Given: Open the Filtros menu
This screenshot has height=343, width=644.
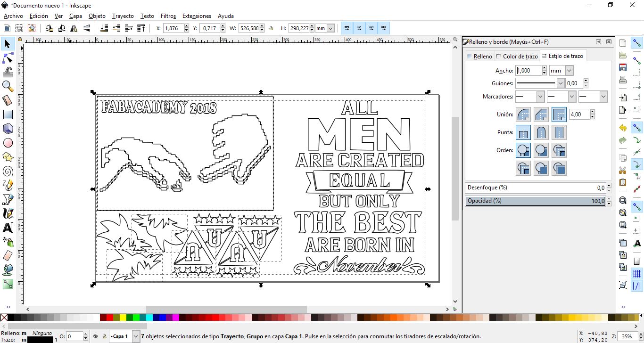Looking at the screenshot, I should [x=168, y=16].
